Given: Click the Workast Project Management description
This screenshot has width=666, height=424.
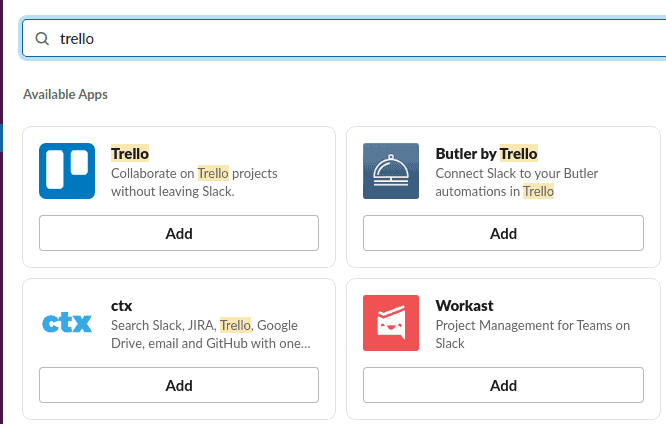Looking at the screenshot, I should (x=533, y=334).
